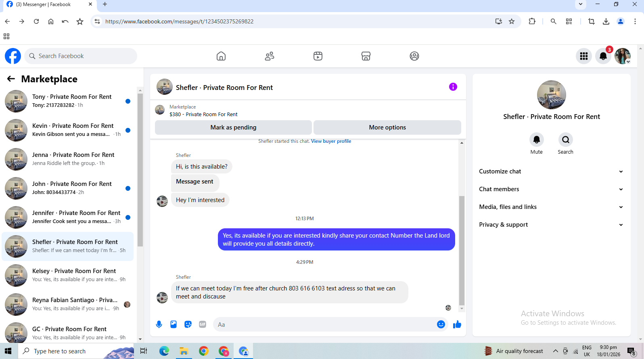Open Reyna Fabian Santiago chat
The width and height of the screenshot is (644, 359).
[68, 304]
